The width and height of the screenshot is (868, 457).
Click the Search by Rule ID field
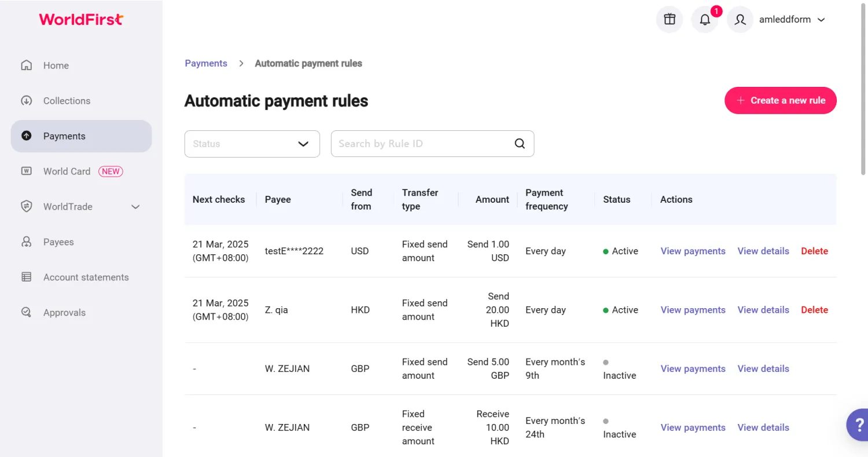[x=432, y=144]
